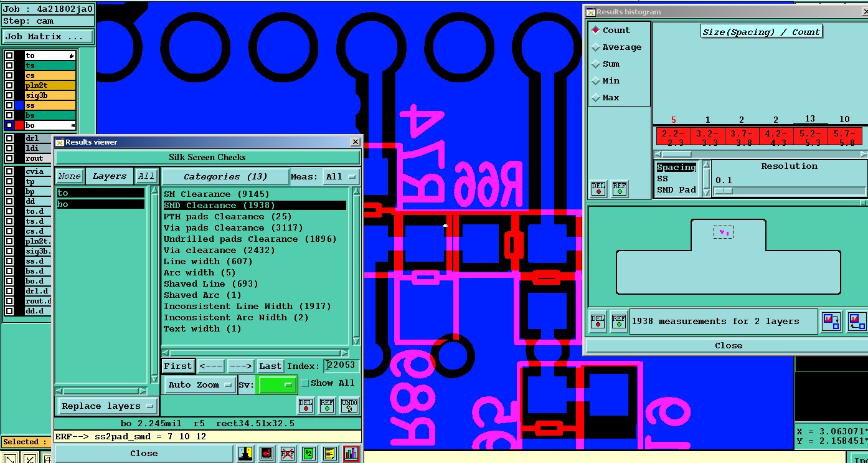
Task: Toggle visibility checkbox for layer drl
Action: coord(9,138)
